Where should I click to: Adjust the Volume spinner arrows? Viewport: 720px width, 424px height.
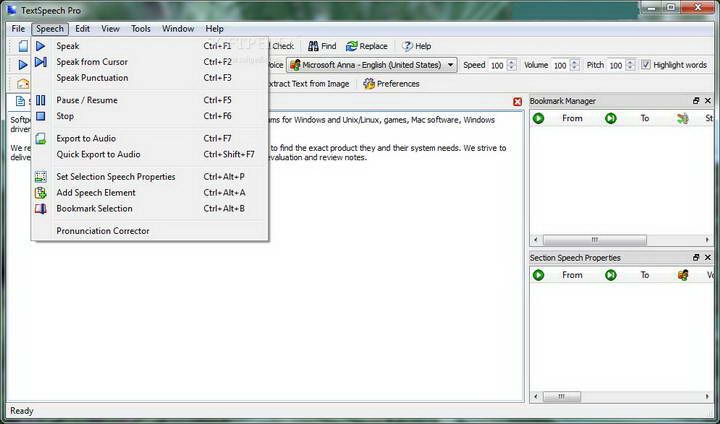(x=574, y=65)
